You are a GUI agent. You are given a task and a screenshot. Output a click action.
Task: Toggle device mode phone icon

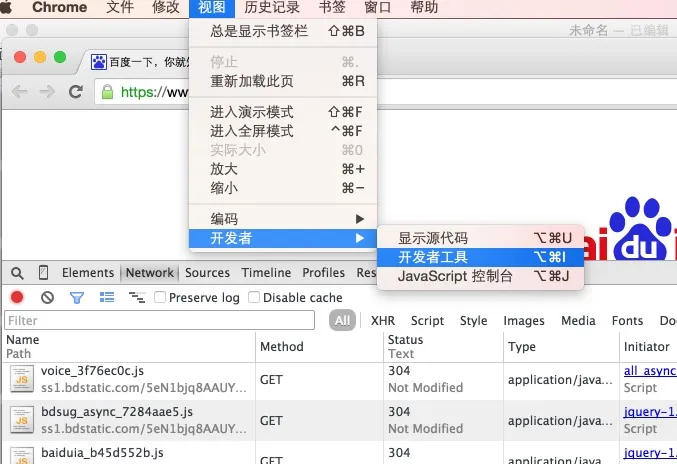[43, 272]
